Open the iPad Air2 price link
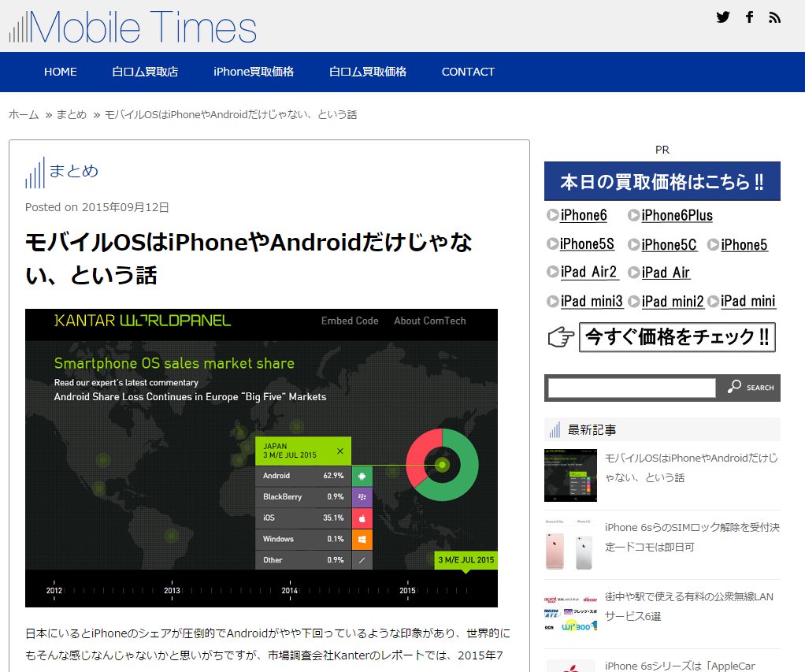Image resolution: width=805 pixels, height=672 pixels. [583, 272]
